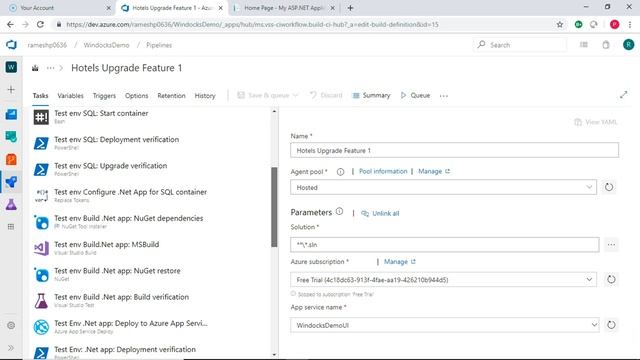Switch to the Tasks tab
This screenshot has height=360, width=640.
[40, 96]
